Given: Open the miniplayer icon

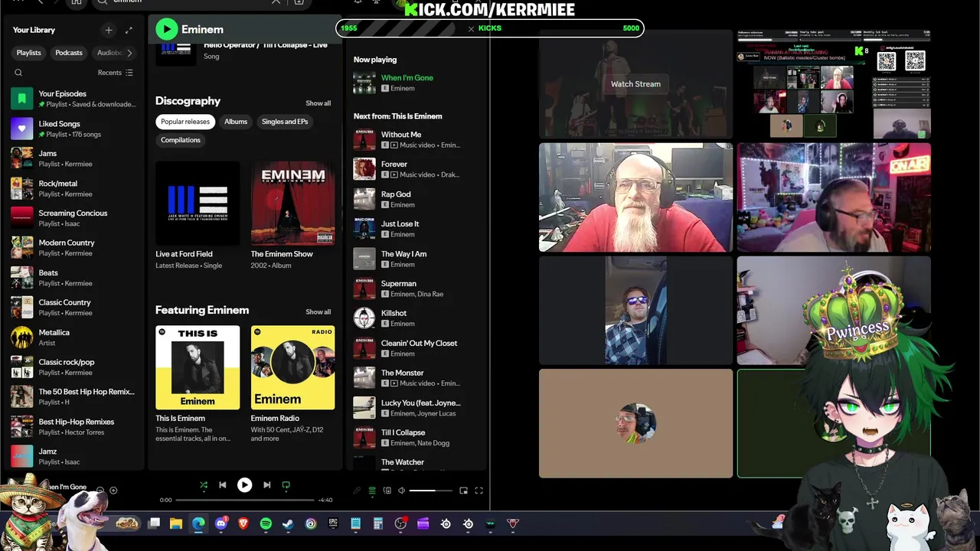Looking at the screenshot, I should (463, 491).
